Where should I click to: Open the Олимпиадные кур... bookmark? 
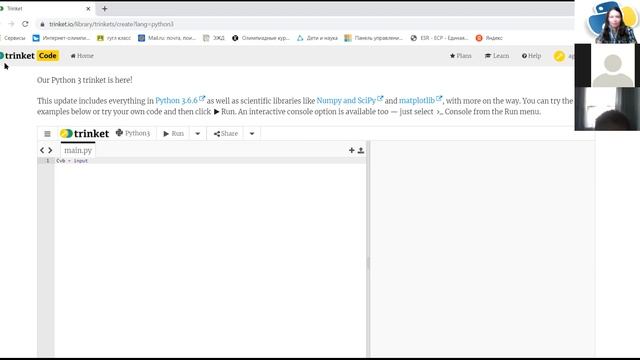[261, 38]
